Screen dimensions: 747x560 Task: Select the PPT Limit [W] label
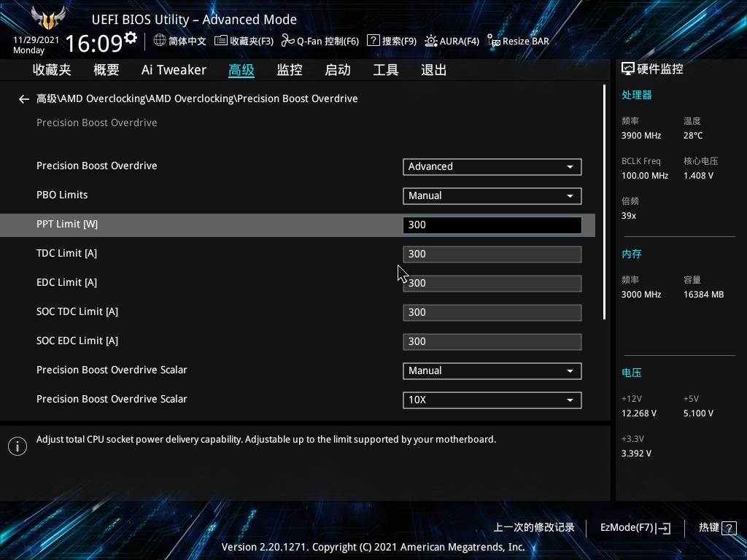pyautogui.click(x=67, y=225)
